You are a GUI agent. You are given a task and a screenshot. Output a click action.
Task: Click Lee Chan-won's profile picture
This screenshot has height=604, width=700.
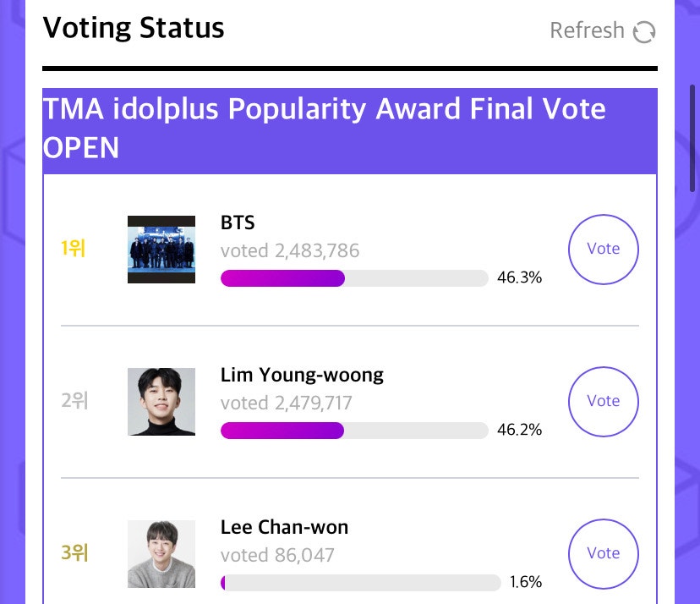(161, 553)
